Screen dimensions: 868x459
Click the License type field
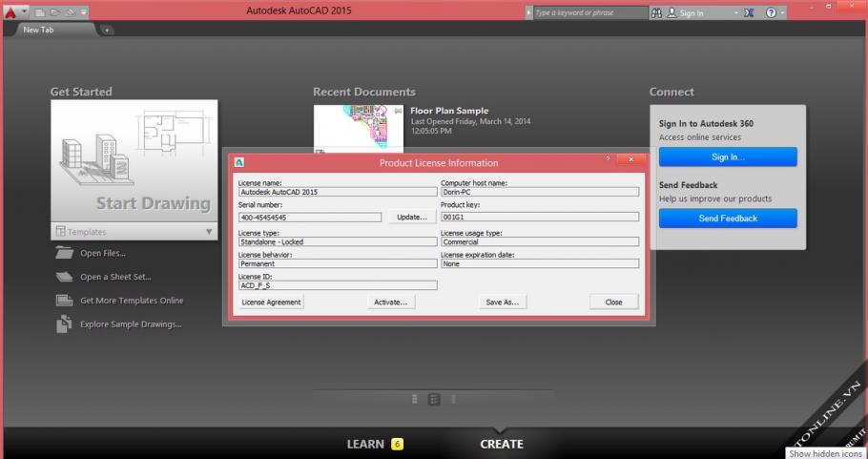[x=338, y=242]
